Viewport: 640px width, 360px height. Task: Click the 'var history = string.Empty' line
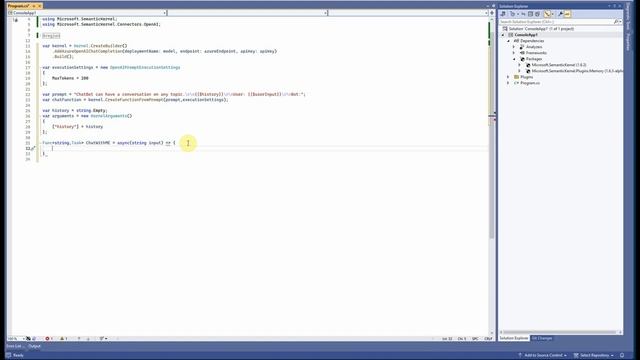[x=75, y=110]
